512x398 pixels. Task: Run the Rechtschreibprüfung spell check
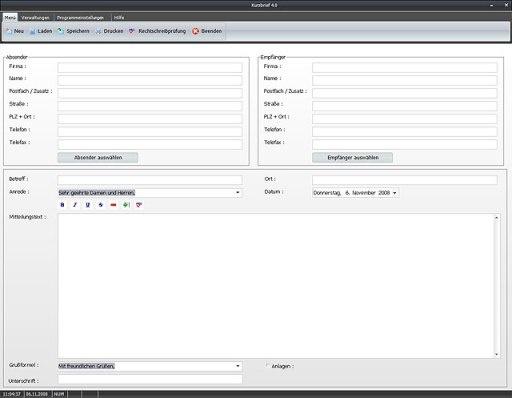[x=157, y=31]
